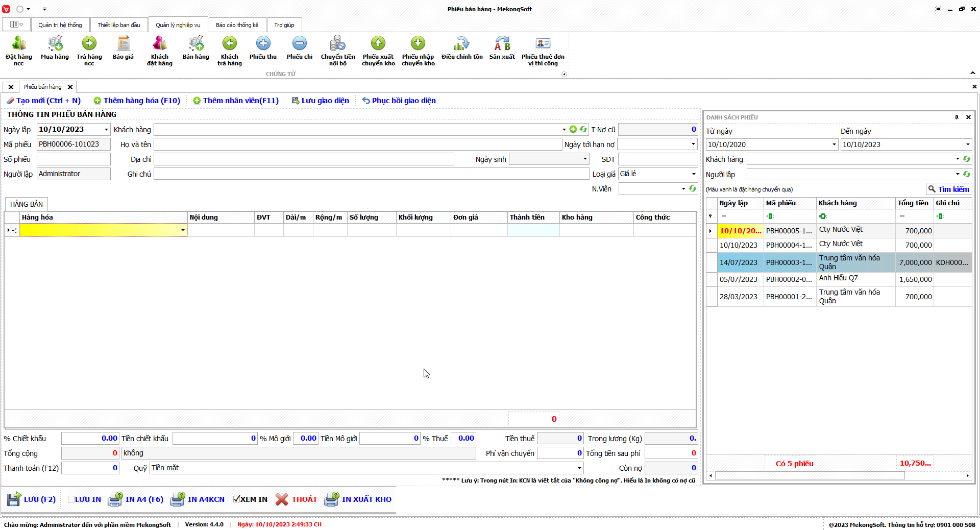Click Chuyển tiền nội bộ icon

tap(337, 45)
